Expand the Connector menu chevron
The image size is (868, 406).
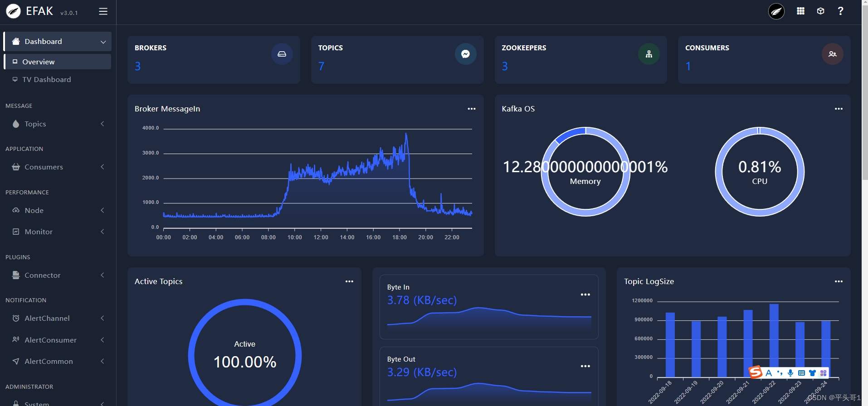tap(102, 275)
